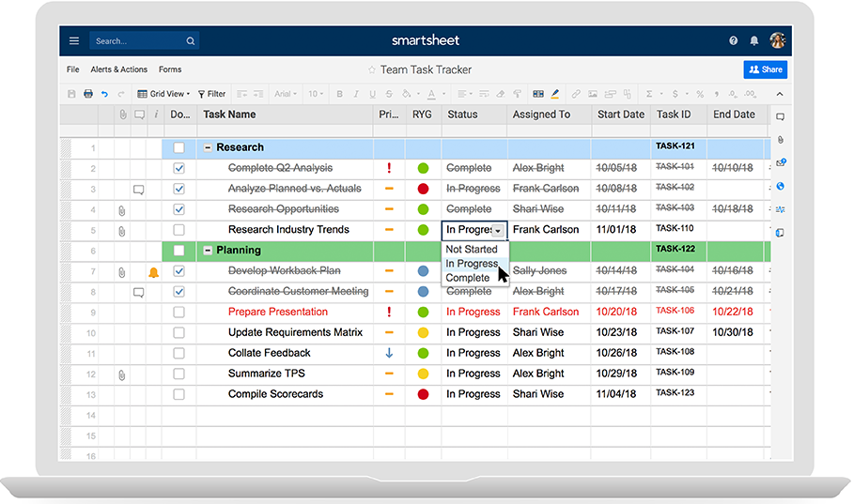Click the search magnifier icon

(191, 40)
